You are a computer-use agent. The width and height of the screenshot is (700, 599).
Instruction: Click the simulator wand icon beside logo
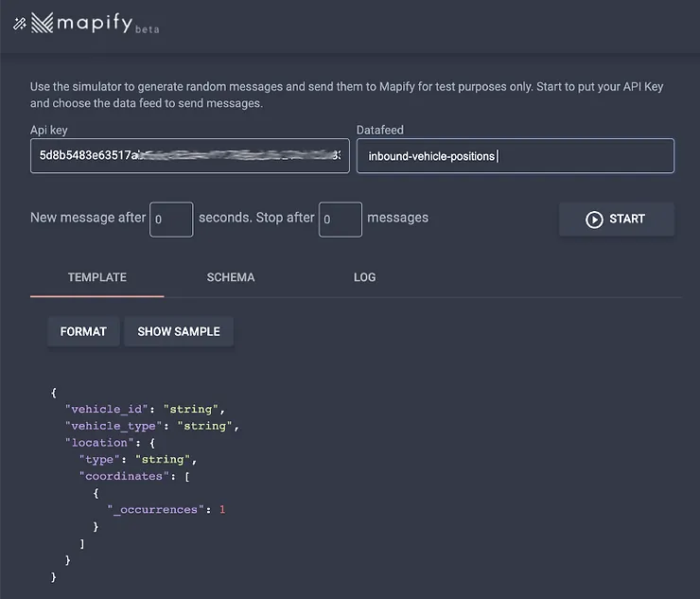click(20, 24)
